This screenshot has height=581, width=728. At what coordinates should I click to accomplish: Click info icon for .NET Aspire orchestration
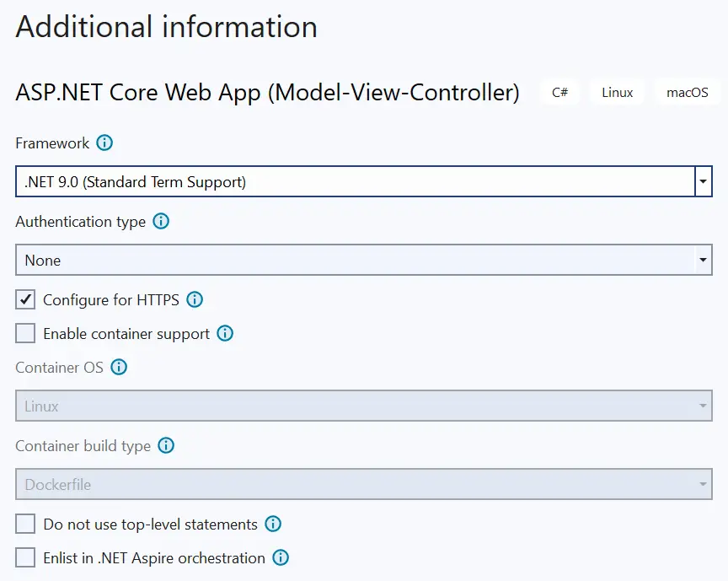coord(281,557)
